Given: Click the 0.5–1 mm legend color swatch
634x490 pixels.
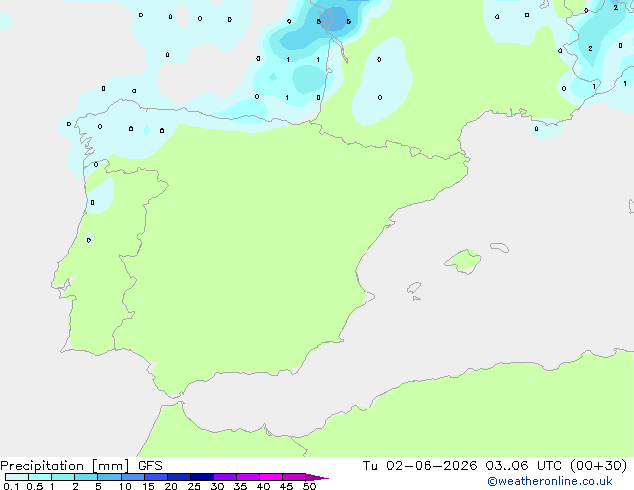Looking at the screenshot, I should [x=40, y=477].
